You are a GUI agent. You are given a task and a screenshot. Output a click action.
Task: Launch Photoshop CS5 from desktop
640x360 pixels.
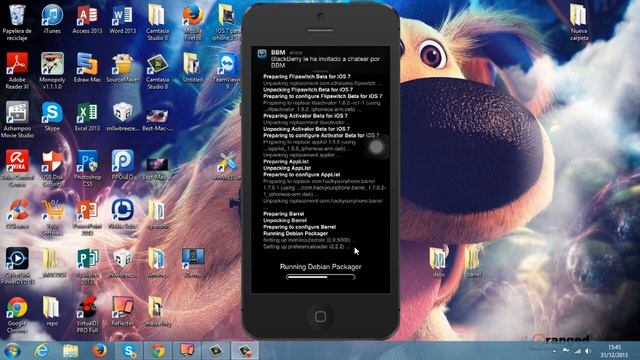pos(87,168)
